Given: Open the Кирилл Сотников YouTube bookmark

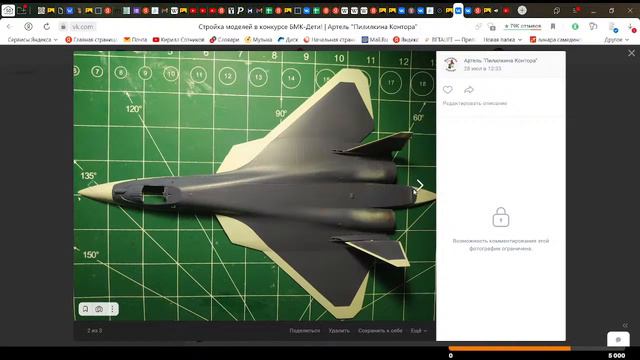Looking at the screenshot, I should pyautogui.click(x=178, y=40).
